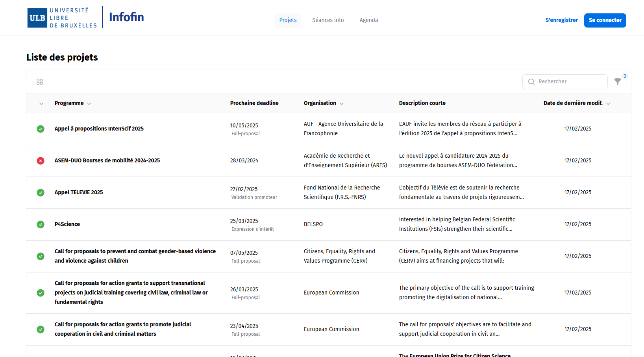Click the Description courte column header
The width and height of the screenshot is (644, 357).
point(422,103)
